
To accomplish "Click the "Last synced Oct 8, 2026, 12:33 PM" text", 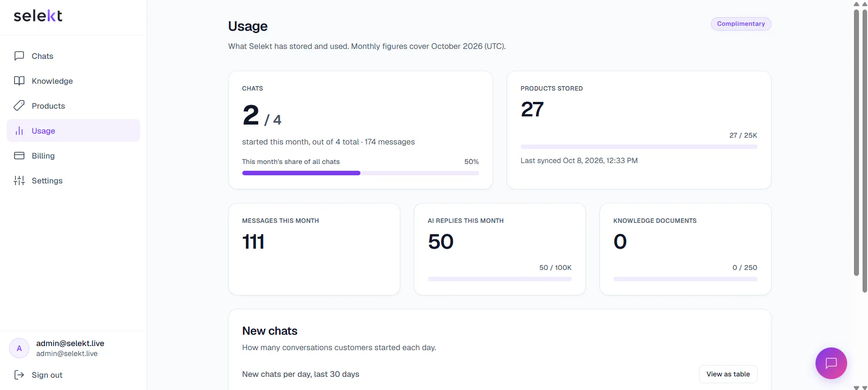I will 579,161.
